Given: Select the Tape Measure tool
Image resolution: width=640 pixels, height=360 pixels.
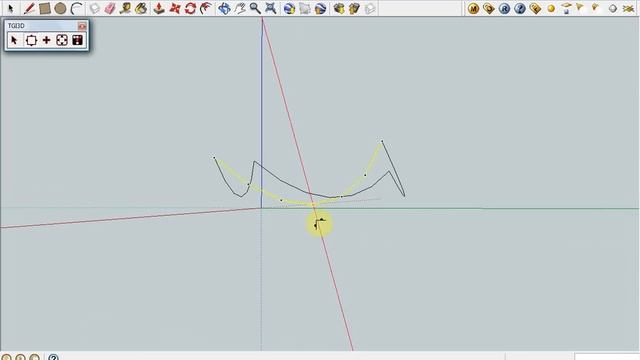Looking at the screenshot, I should [125, 8].
